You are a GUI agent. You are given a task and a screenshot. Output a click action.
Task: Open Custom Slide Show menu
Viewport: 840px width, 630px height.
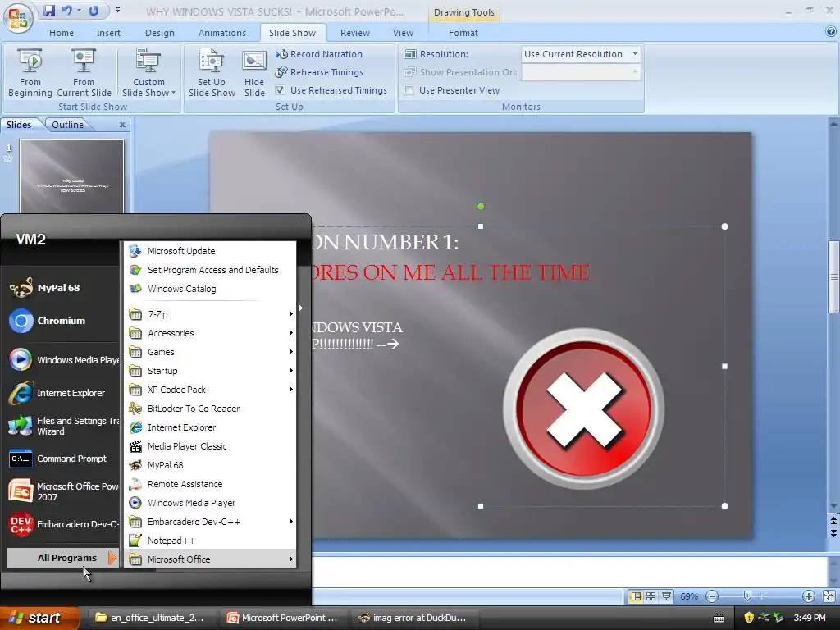click(x=148, y=73)
